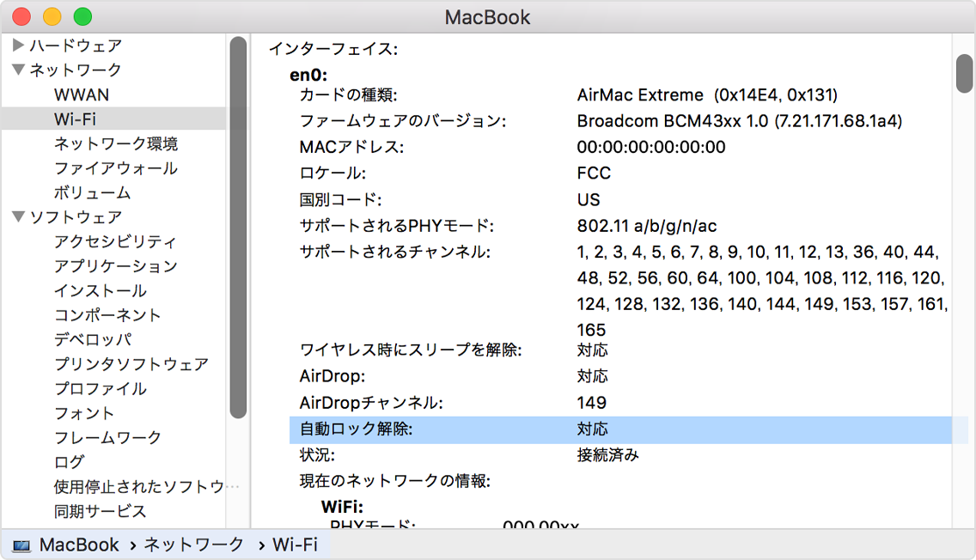Open インストール in the sidebar
The width and height of the screenshot is (976, 560).
101,290
